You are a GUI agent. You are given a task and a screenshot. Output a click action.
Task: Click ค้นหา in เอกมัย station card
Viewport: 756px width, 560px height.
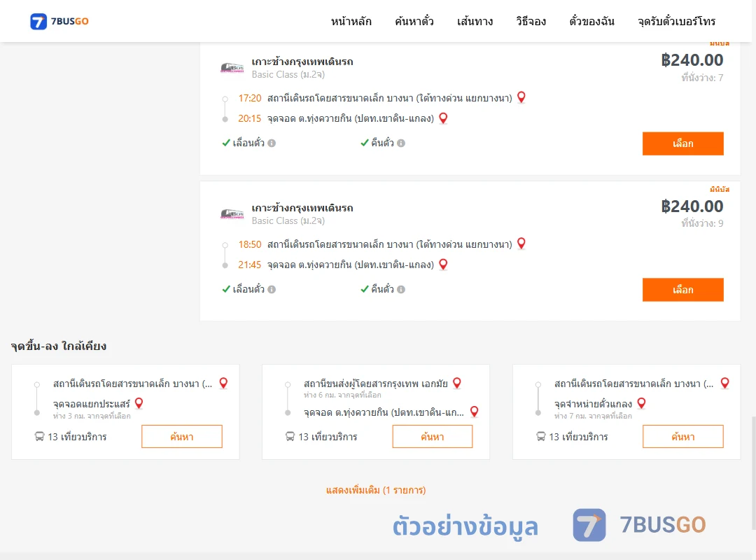pyautogui.click(x=433, y=437)
